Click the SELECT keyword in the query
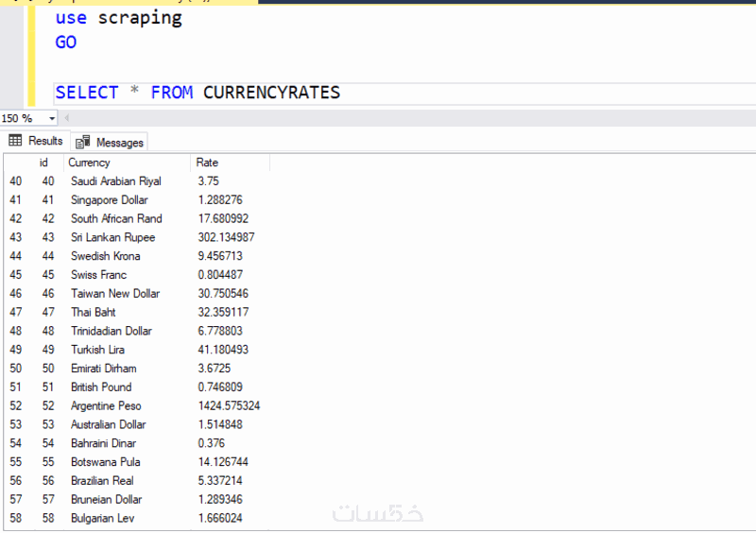The height and width of the screenshot is (533, 756). (87, 92)
